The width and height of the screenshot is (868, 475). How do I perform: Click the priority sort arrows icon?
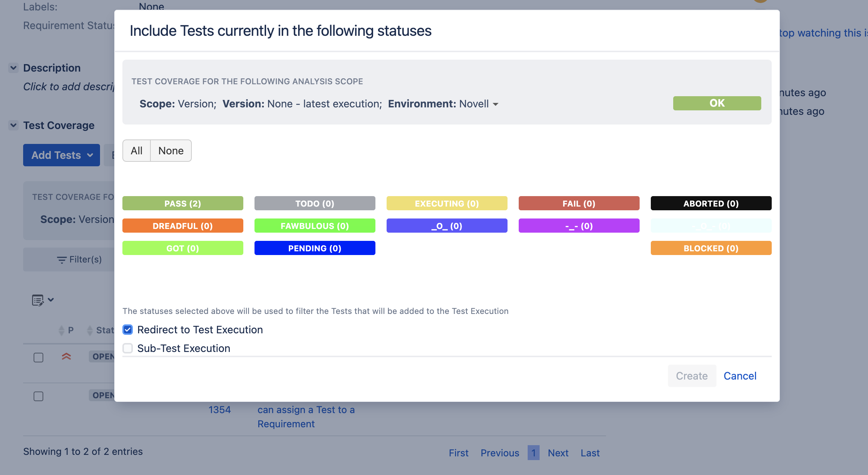(x=62, y=330)
